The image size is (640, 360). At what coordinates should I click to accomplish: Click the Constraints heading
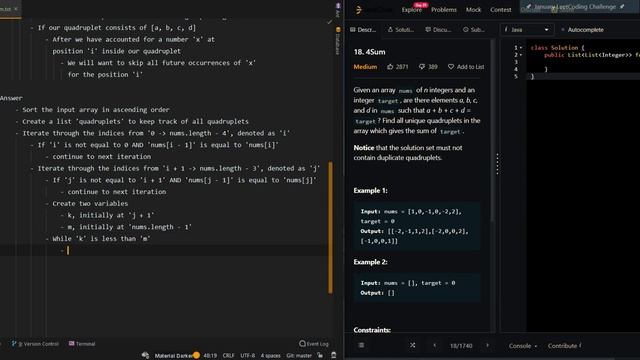372,330
